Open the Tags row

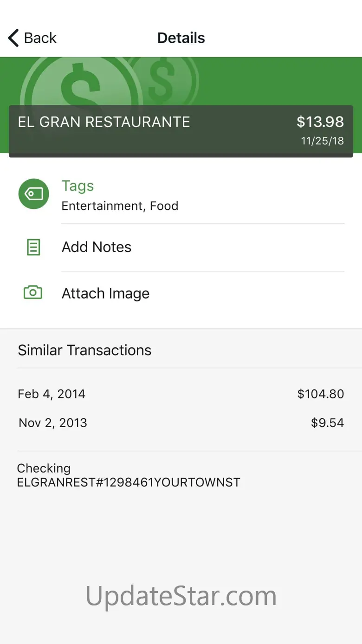[x=181, y=195]
